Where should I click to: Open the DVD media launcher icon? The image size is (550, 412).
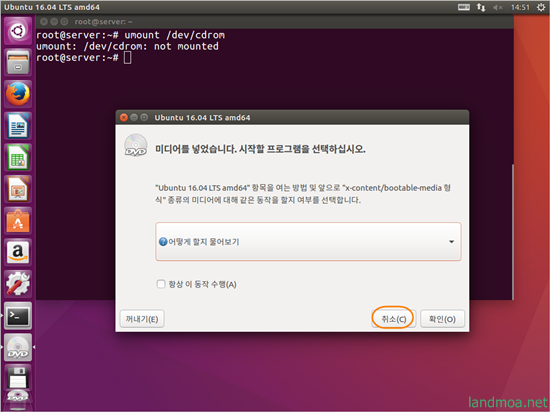click(x=18, y=347)
